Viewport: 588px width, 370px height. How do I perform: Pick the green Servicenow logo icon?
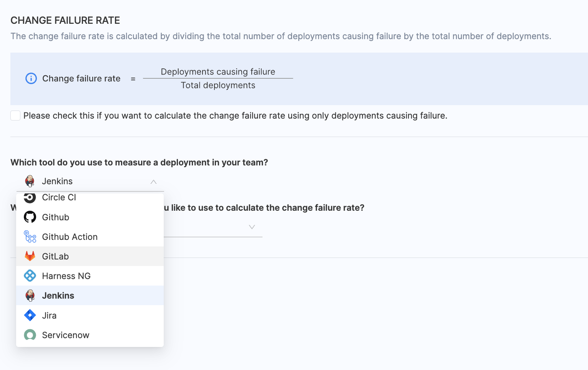(x=30, y=335)
